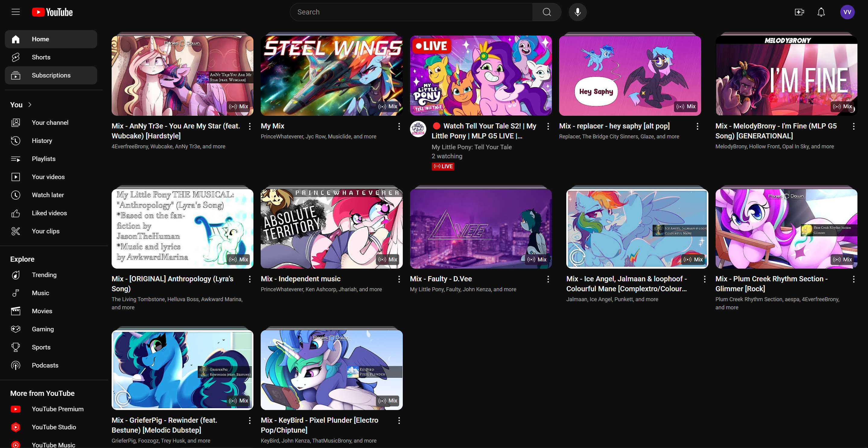Open the hamburger guide menu
The image size is (868, 448).
pos(15,12)
